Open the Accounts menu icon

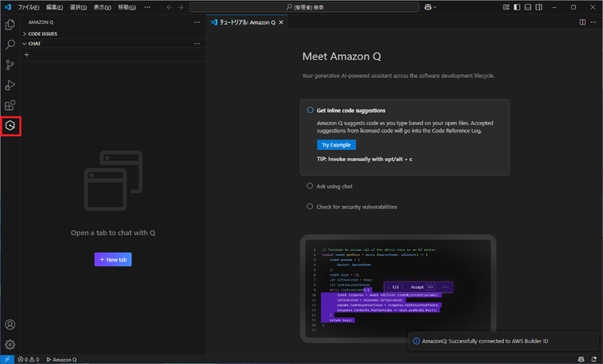pyautogui.click(x=10, y=324)
